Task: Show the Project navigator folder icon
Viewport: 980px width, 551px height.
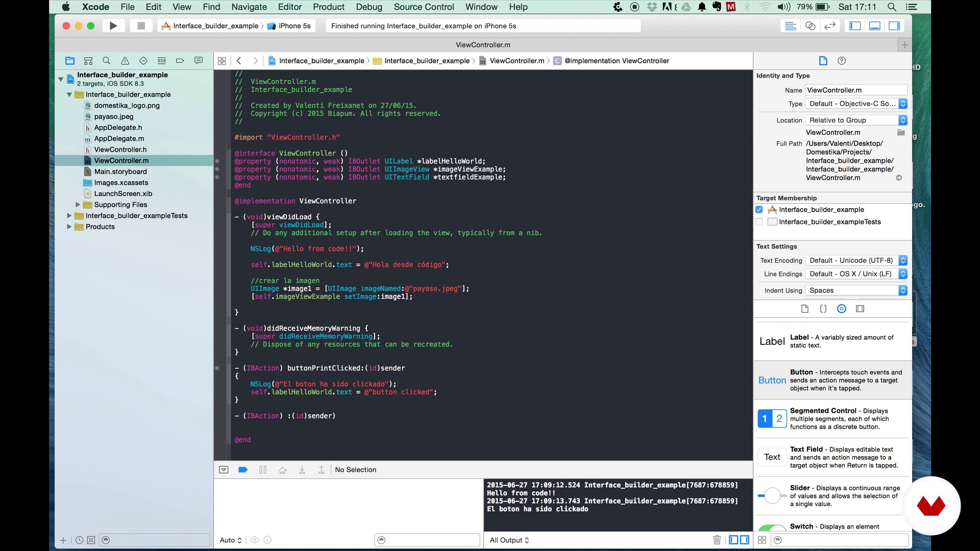Action: 70,61
